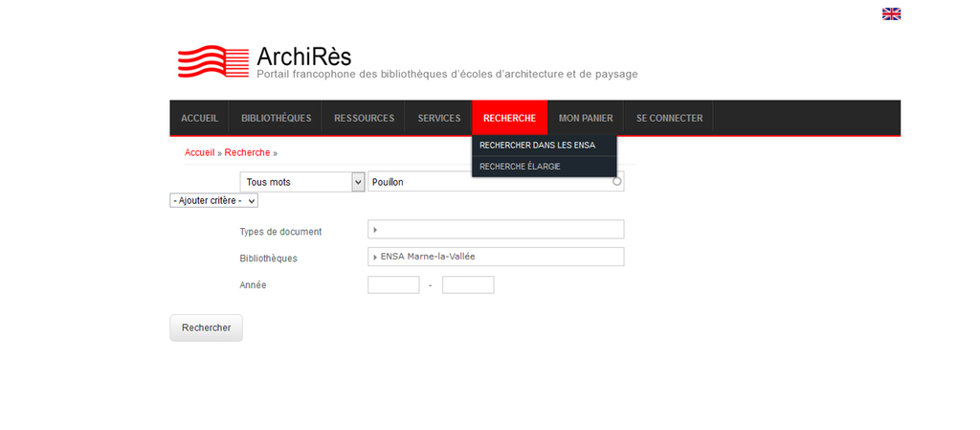
Task: Expand the Bibliothèques selector showing ENSA Marne-la-Vallée
Action: (x=496, y=257)
